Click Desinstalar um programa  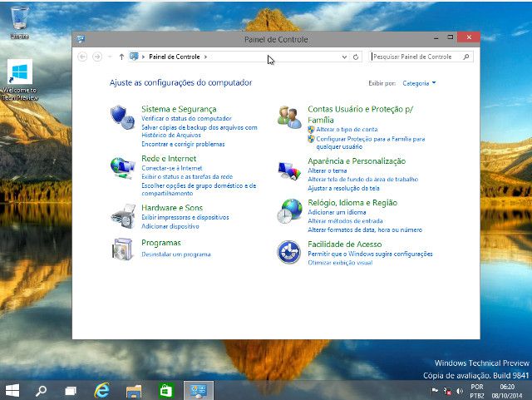click(175, 254)
